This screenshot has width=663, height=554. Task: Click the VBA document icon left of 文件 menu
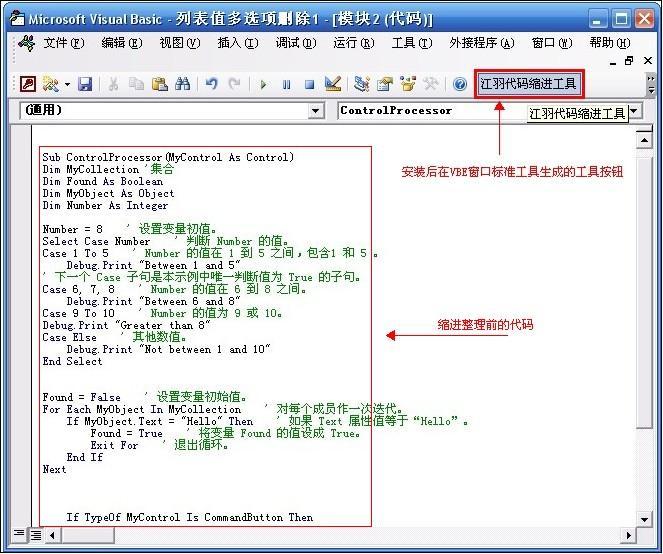coord(26,43)
